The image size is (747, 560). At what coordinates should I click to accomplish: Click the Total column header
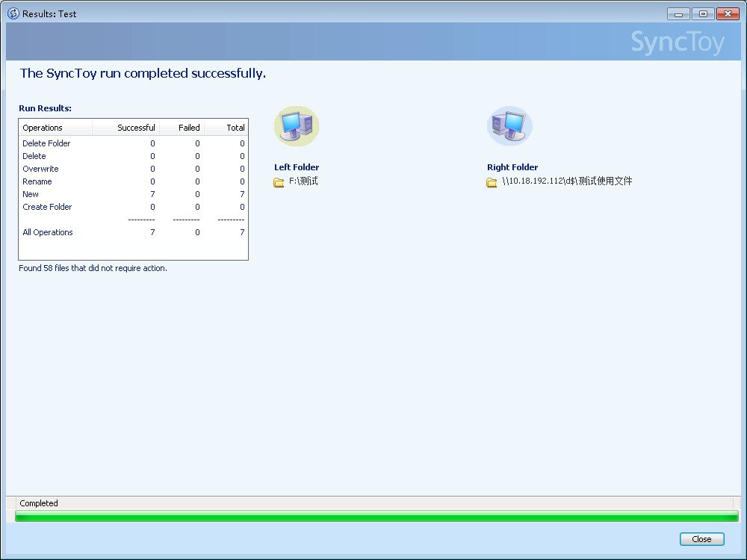click(226, 128)
